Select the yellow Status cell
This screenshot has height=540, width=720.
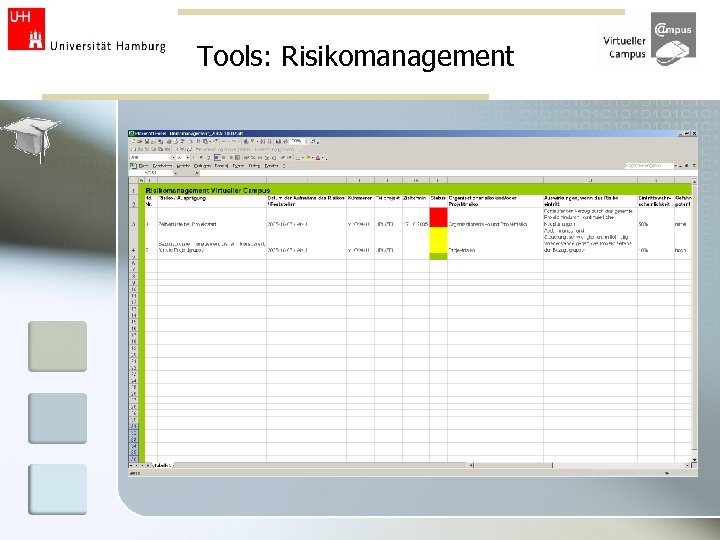pos(439,240)
